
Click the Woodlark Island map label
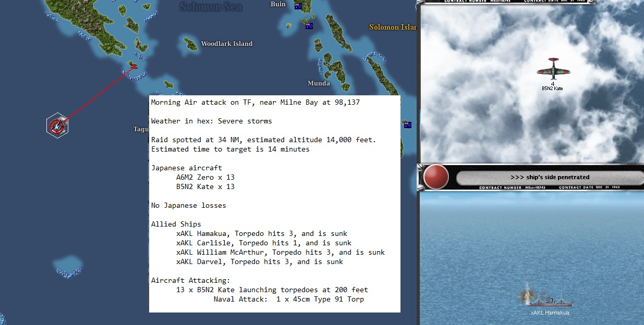click(x=227, y=44)
